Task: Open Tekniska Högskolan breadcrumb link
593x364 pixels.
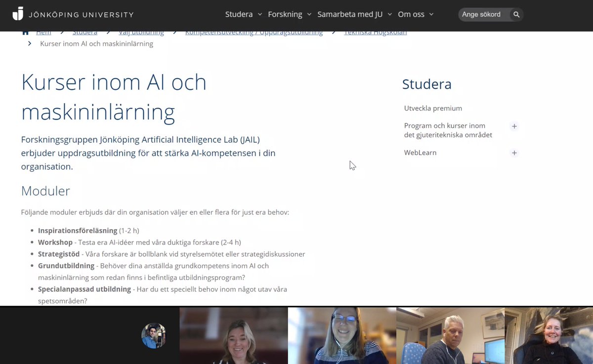Action: click(x=376, y=33)
